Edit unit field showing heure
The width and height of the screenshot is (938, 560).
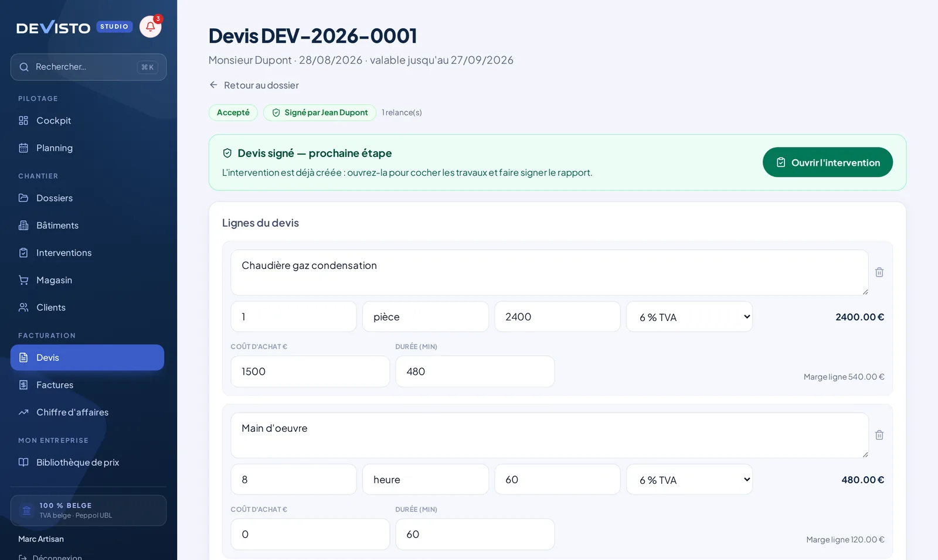point(426,480)
